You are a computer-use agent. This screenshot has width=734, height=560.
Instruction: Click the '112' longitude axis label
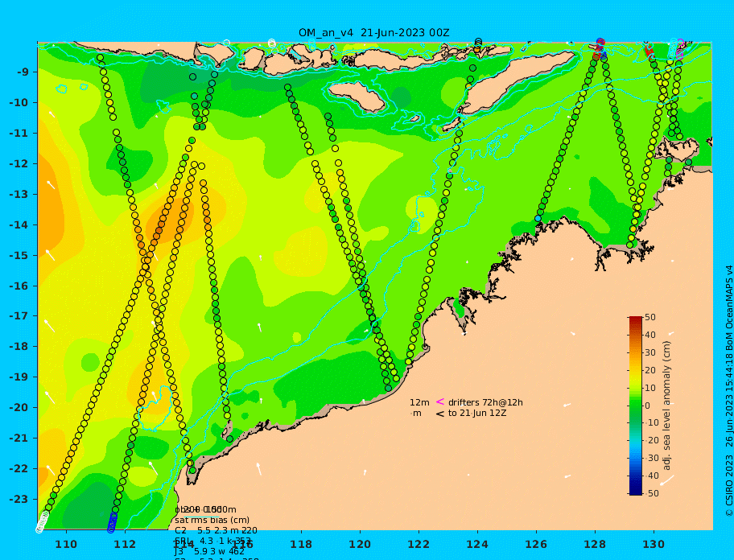[125, 544]
